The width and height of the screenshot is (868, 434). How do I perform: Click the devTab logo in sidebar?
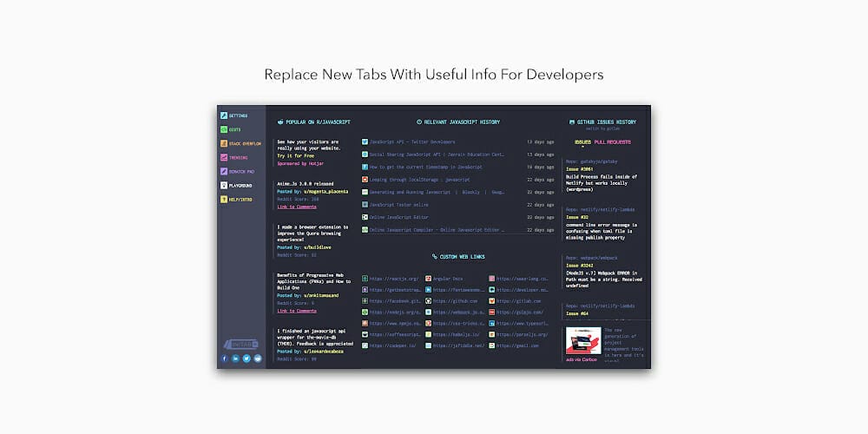(241, 345)
